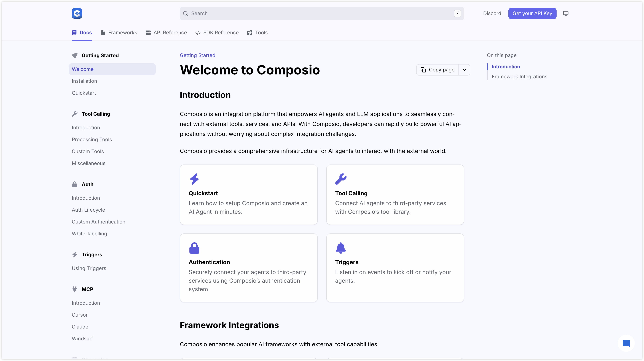The width and height of the screenshot is (644, 361).
Task: Click the Authentication card lock icon
Action: tap(194, 248)
